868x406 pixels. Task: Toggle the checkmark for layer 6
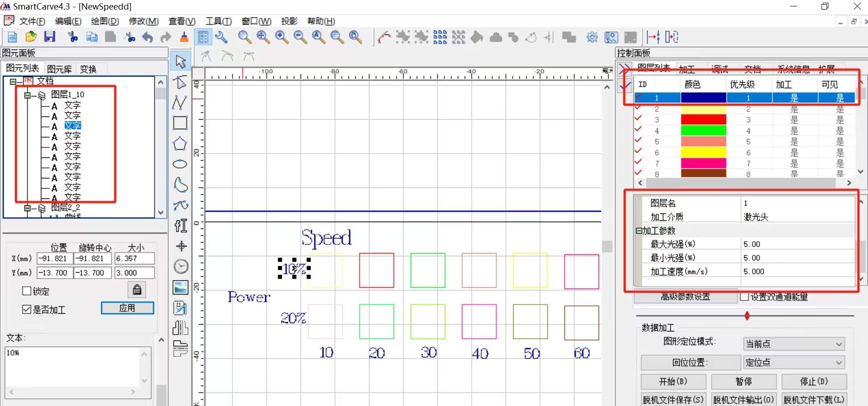(x=638, y=151)
